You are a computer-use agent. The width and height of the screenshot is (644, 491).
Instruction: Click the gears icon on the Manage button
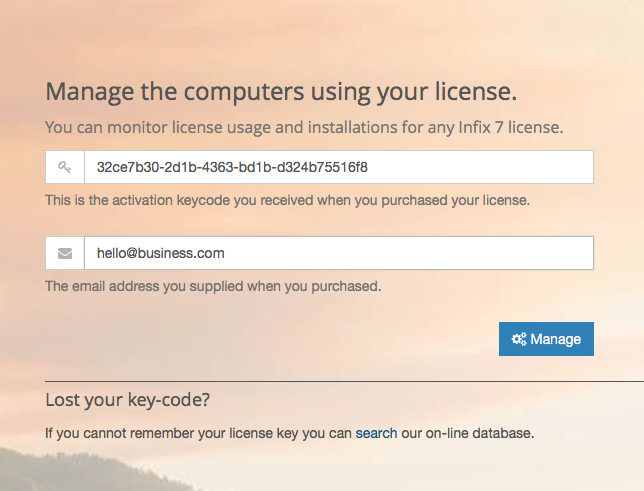[519, 339]
